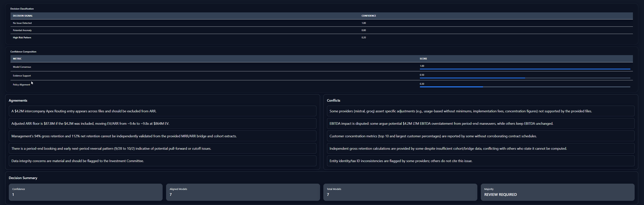The image size is (644, 205).
Task: Click the 1.00 confidence for No Issue Detected
Action: [x=363, y=23]
